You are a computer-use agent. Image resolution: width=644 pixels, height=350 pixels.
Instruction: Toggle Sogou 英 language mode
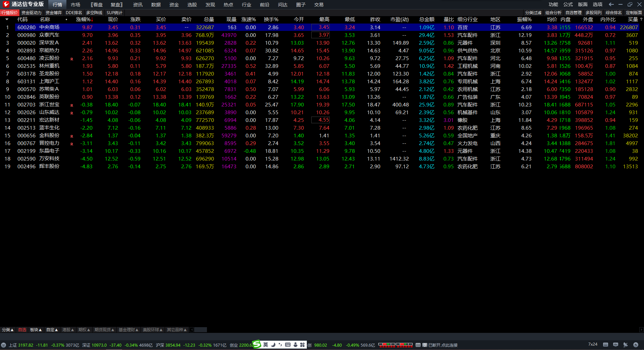coord(266,345)
